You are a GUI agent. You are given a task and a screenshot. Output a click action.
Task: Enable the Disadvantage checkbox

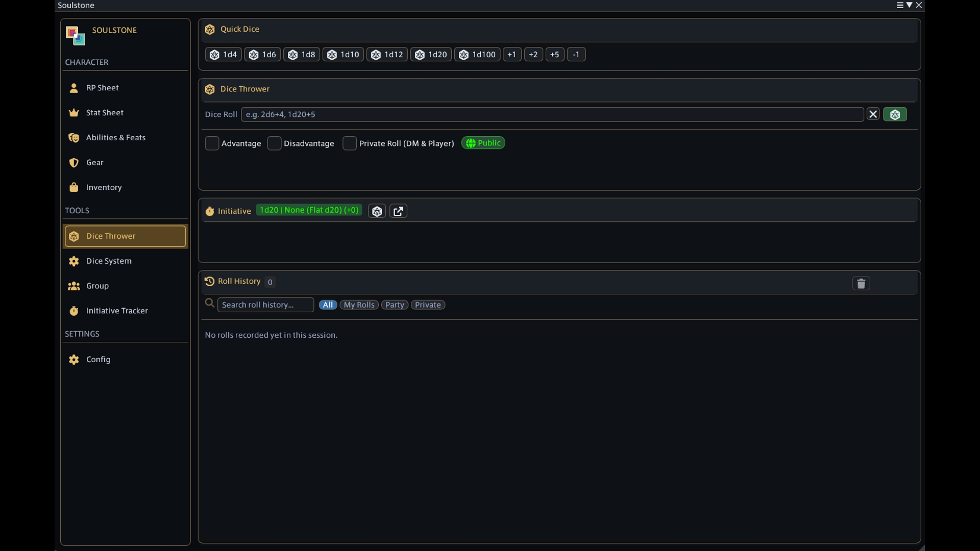click(x=274, y=143)
